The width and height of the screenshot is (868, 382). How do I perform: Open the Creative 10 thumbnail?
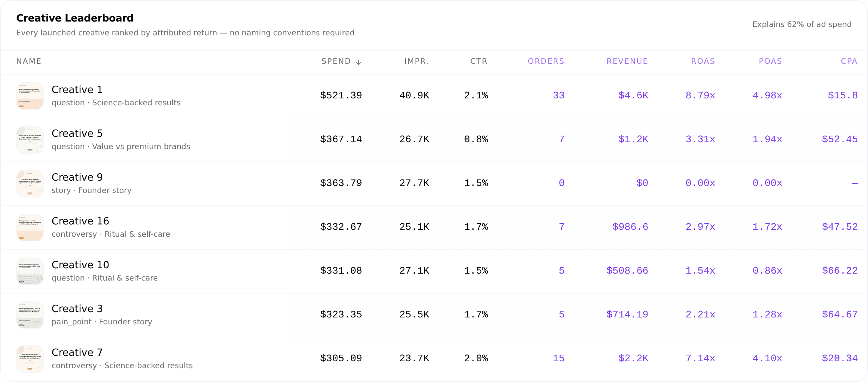click(x=30, y=271)
